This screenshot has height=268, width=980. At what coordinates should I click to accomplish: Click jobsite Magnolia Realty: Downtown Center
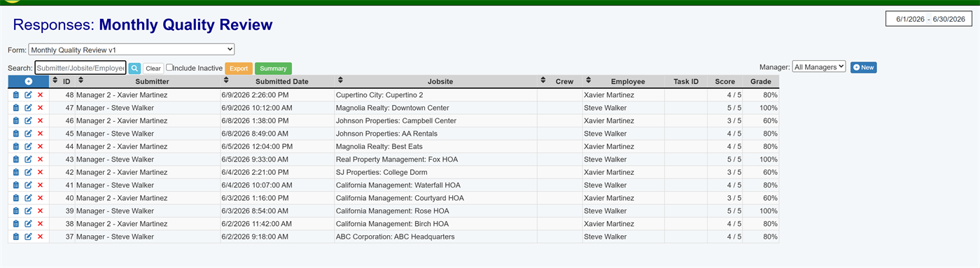point(393,108)
